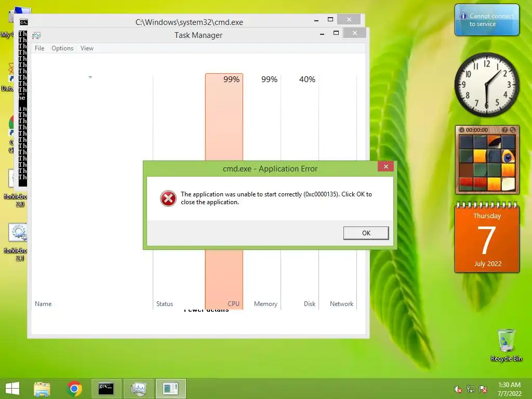Click the cmd.exe window title bar icon
532x399 pixels.
(24, 22)
